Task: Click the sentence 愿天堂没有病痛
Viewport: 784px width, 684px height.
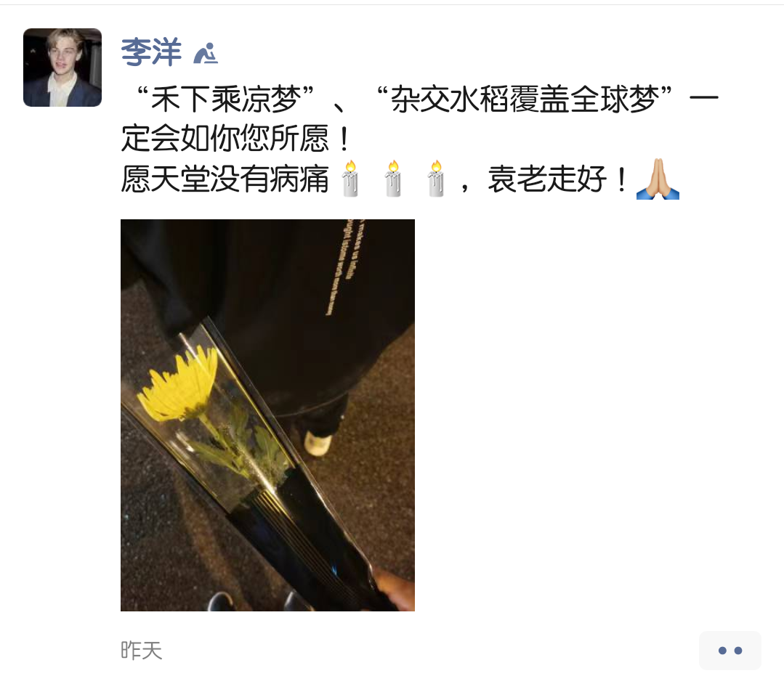Action: (x=225, y=179)
